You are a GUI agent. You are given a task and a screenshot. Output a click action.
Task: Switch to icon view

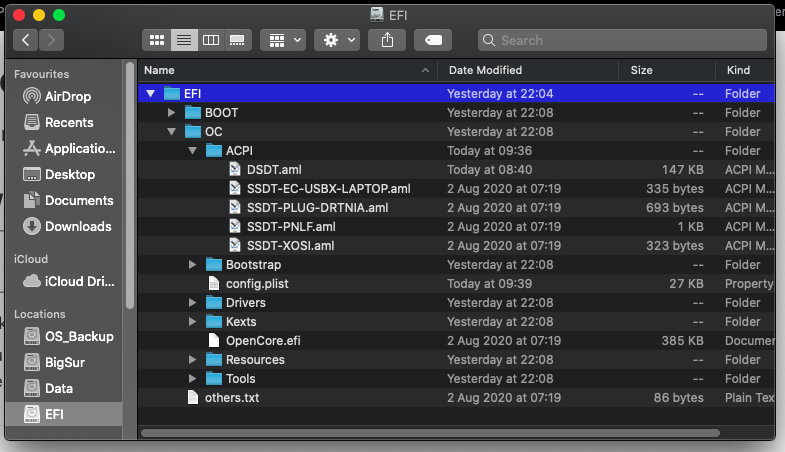pyautogui.click(x=157, y=40)
